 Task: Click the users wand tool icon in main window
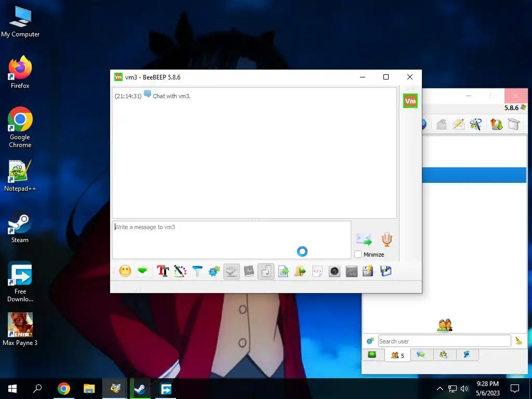[476, 124]
